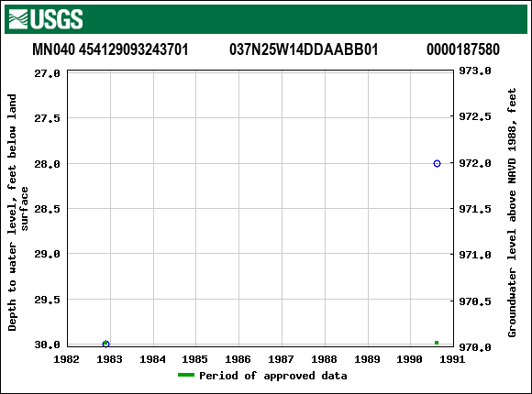The image size is (532, 394).
Task: Click the '1989' year label
Action: (367, 359)
